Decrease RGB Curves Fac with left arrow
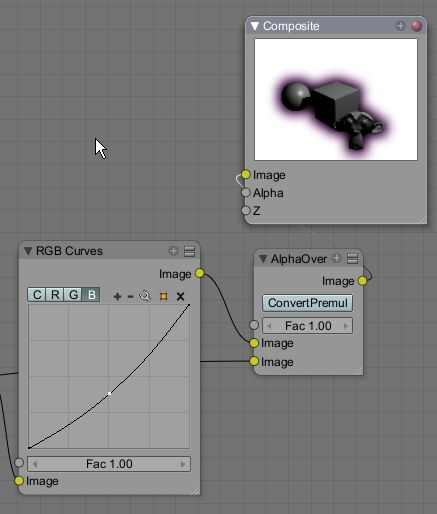The height and width of the screenshot is (514, 437). (x=35, y=464)
